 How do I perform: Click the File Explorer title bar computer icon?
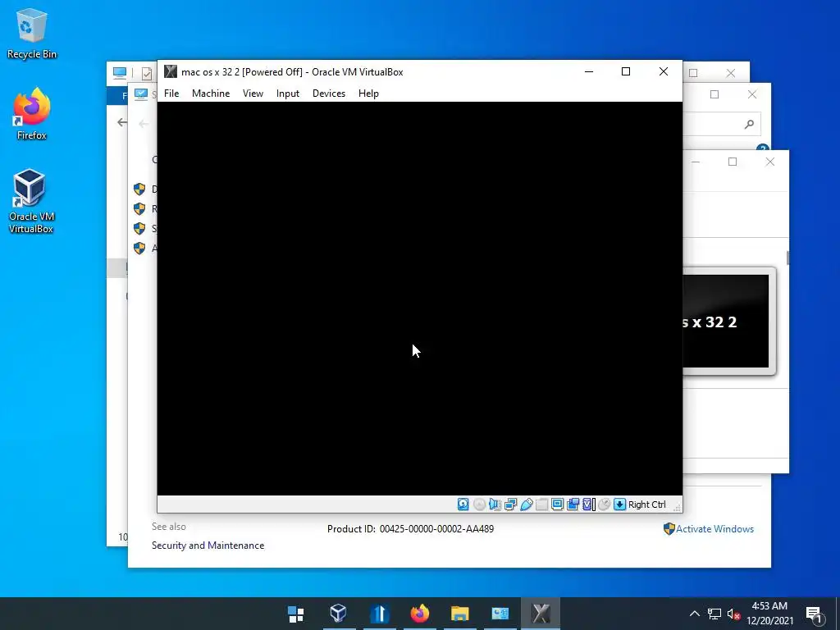tap(120, 72)
